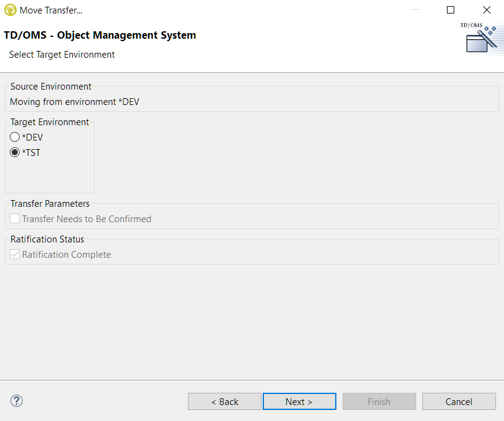Click the Move Transfer title bar app icon
This screenshot has width=504, height=421.
[10, 10]
